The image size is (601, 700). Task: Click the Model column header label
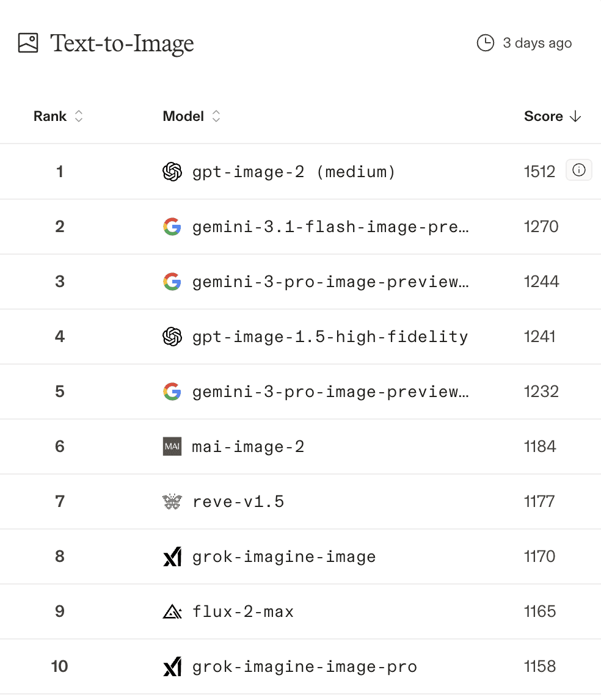tap(183, 116)
